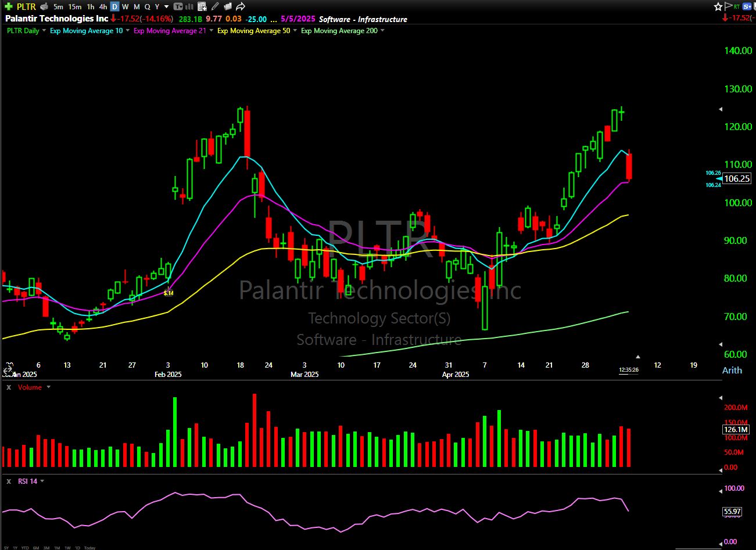Switch to 5m timeframe
The image size is (756, 550).
58,6
